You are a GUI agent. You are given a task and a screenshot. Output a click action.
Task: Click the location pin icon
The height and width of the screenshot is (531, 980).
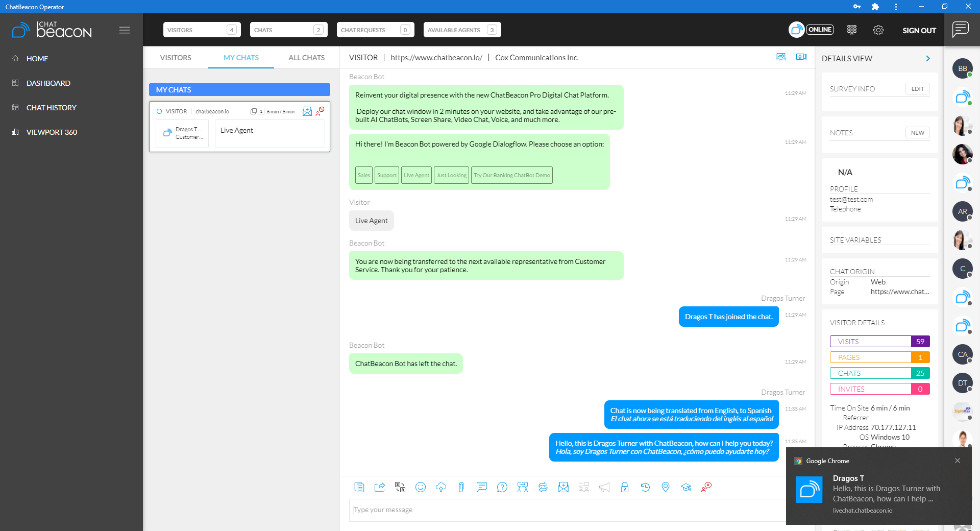coord(665,487)
